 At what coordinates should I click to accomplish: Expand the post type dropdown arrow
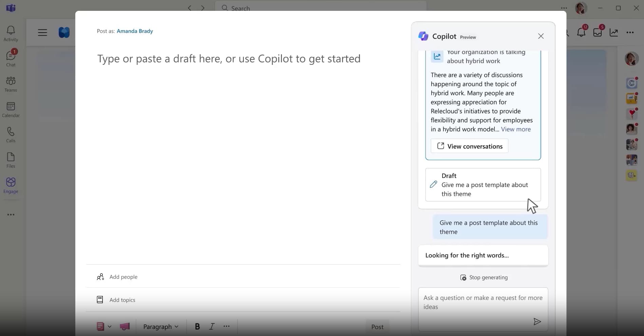pos(110,326)
